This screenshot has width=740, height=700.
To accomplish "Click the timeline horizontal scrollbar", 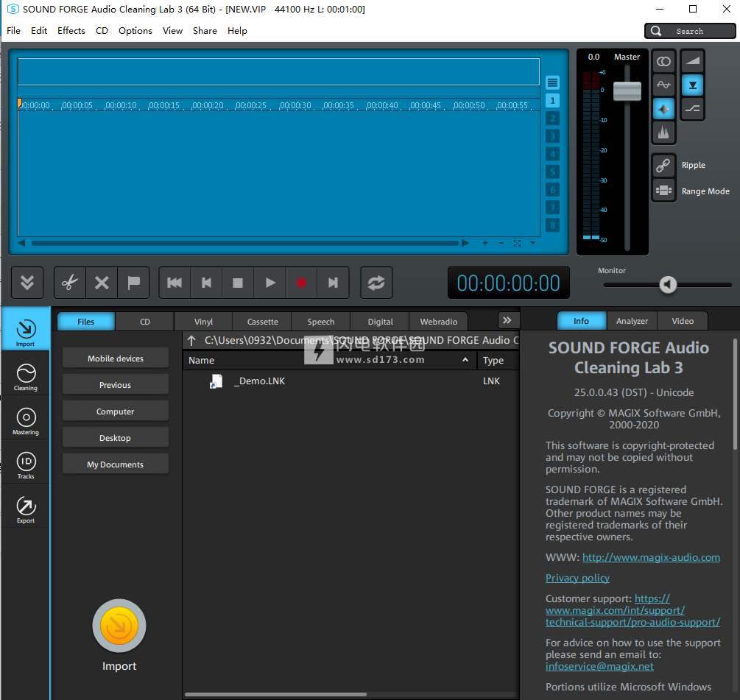I will tap(245, 244).
